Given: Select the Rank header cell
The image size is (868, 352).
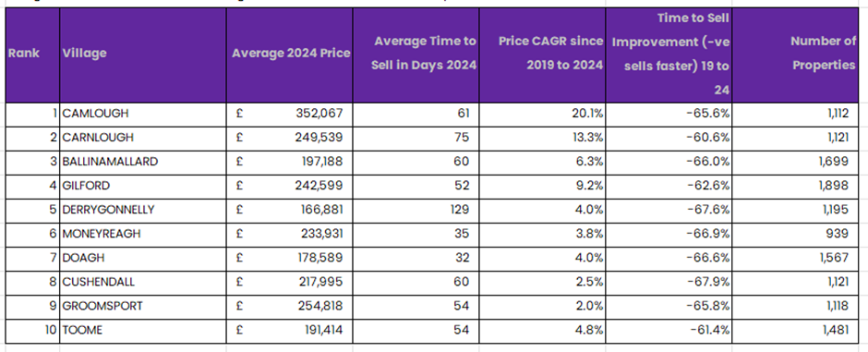Looking at the screenshot, I should [x=32, y=54].
